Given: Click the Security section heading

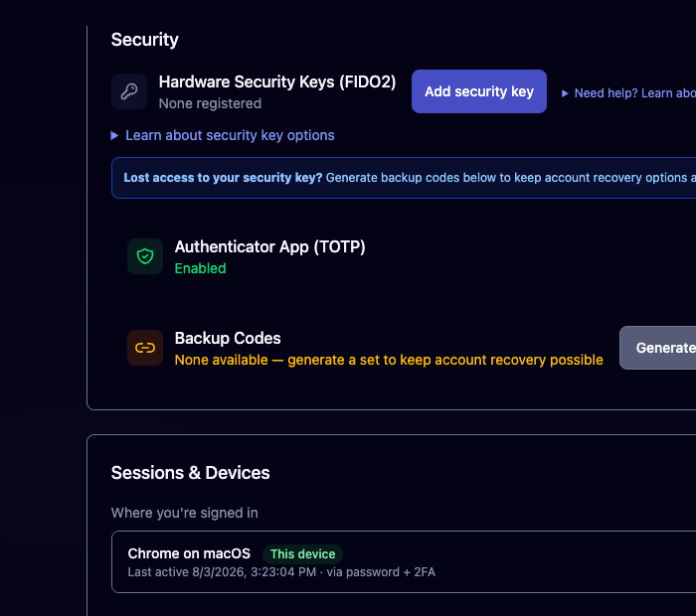Looking at the screenshot, I should pyautogui.click(x=145, y=40).
